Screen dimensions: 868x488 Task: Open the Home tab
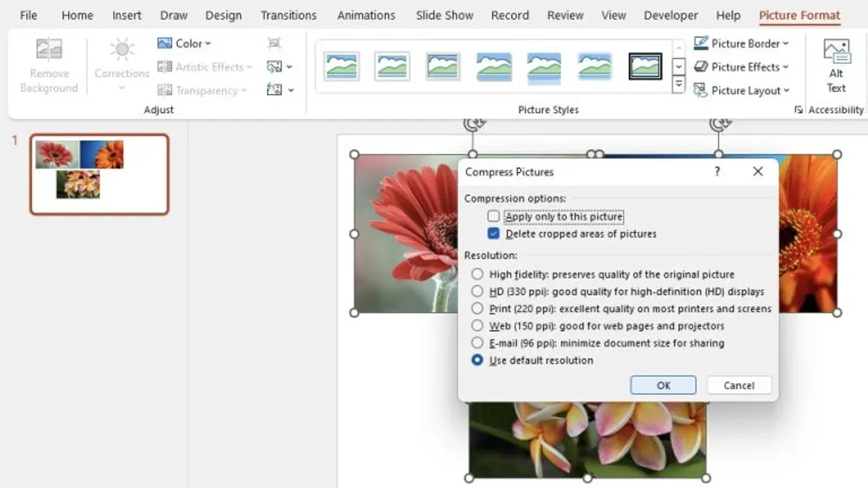click(77, 15)
